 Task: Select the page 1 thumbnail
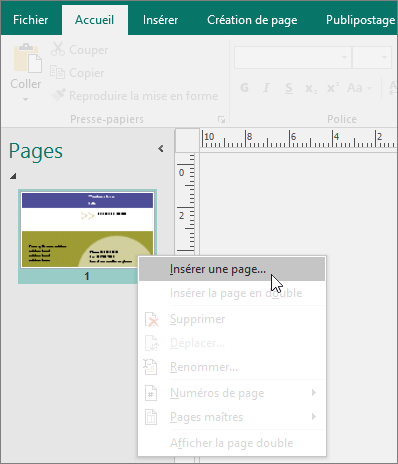click(87, 236)
